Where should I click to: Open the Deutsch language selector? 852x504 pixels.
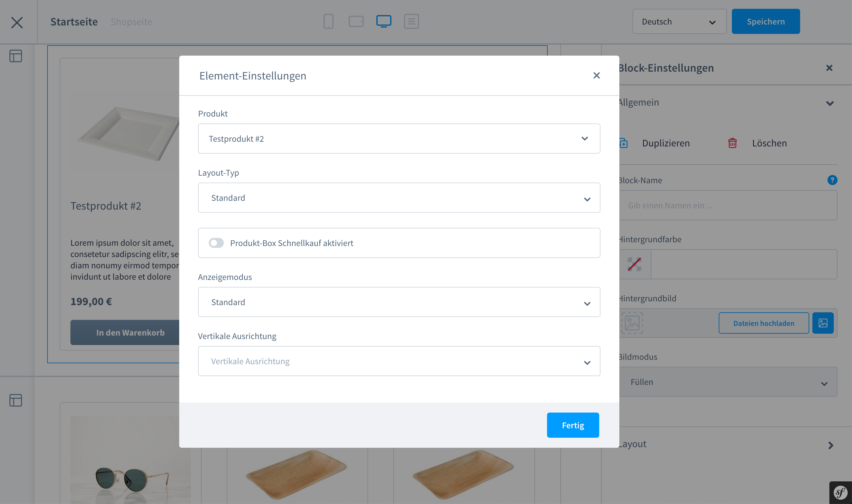679,21
